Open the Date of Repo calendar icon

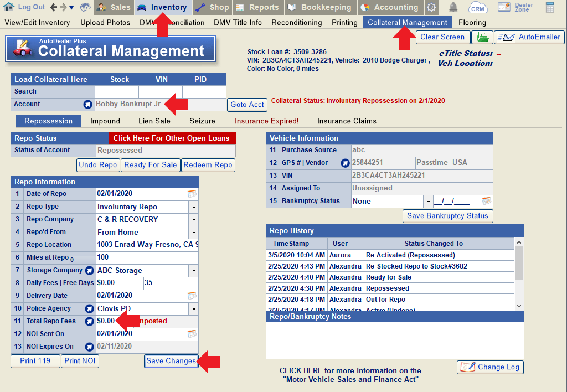[x=192, y=194]
